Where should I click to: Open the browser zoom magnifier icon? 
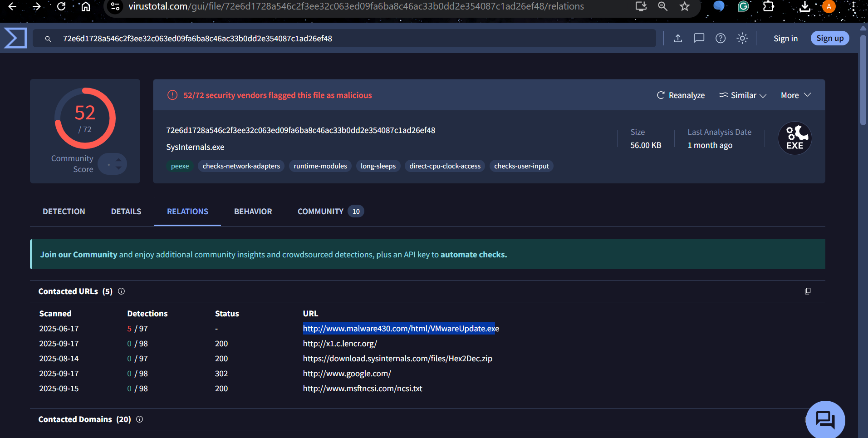coord(662,6)
